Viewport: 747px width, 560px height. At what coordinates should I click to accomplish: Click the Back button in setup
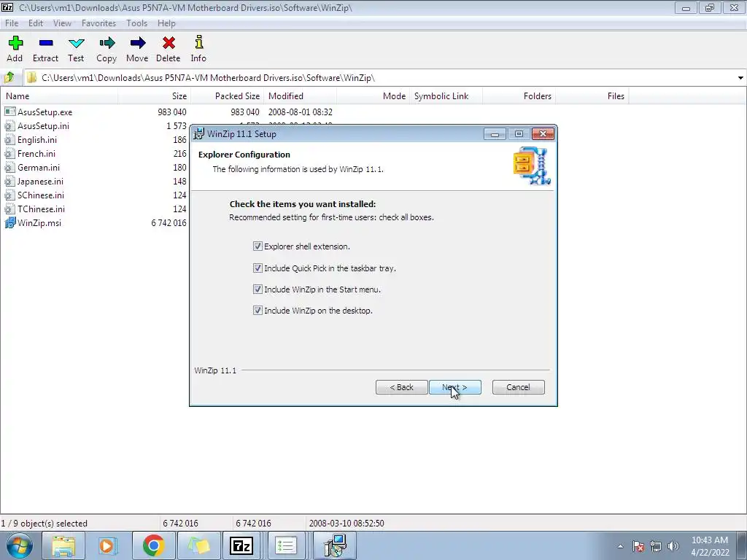coord(402,387)
